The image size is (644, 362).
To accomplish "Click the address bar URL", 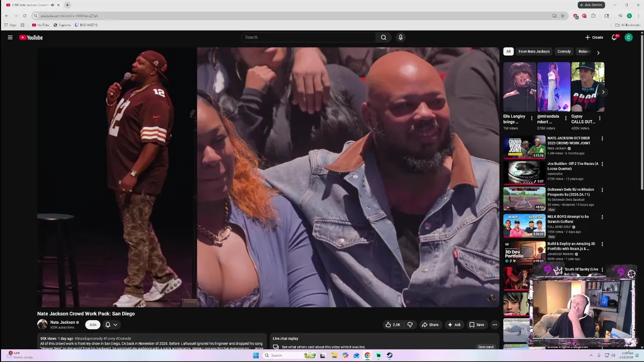I will click(69, 16).
